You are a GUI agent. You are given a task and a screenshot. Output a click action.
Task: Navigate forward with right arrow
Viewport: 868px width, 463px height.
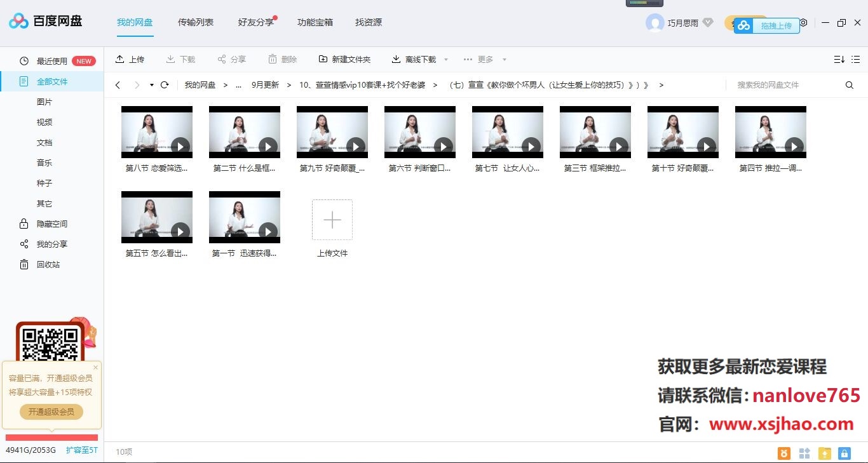tap(137, 85)
